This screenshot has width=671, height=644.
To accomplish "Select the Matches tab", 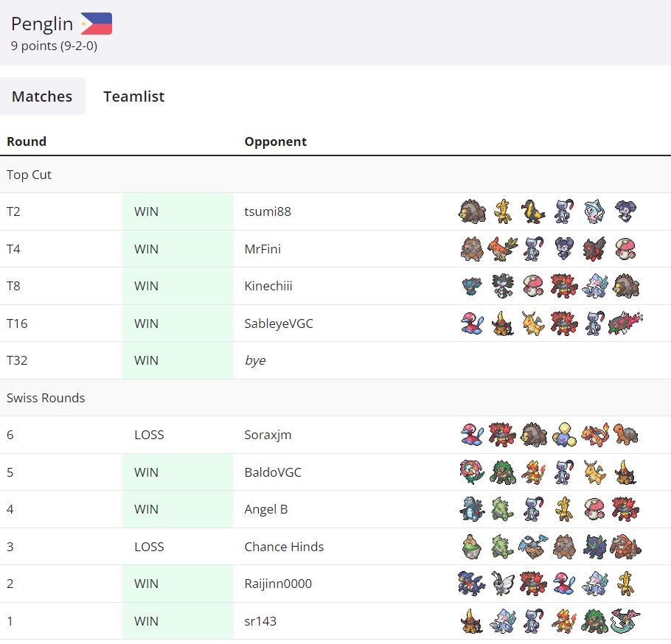I will (x=42, y=97).
